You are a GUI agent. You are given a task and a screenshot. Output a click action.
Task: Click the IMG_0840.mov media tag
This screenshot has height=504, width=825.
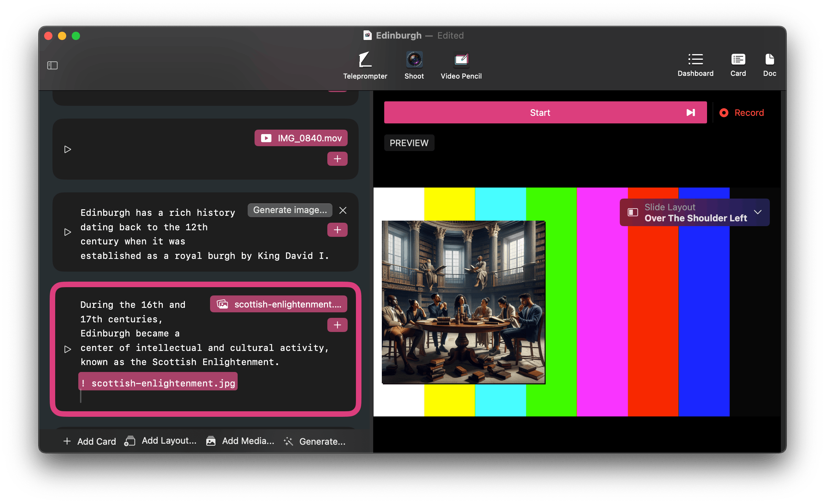point(301,138)
